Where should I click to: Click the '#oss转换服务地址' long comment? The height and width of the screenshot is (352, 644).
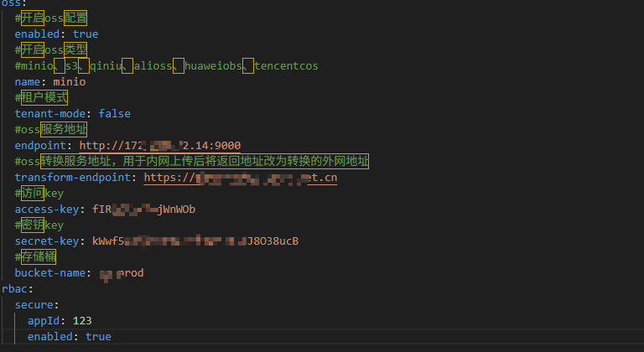[x=192, y=162]
